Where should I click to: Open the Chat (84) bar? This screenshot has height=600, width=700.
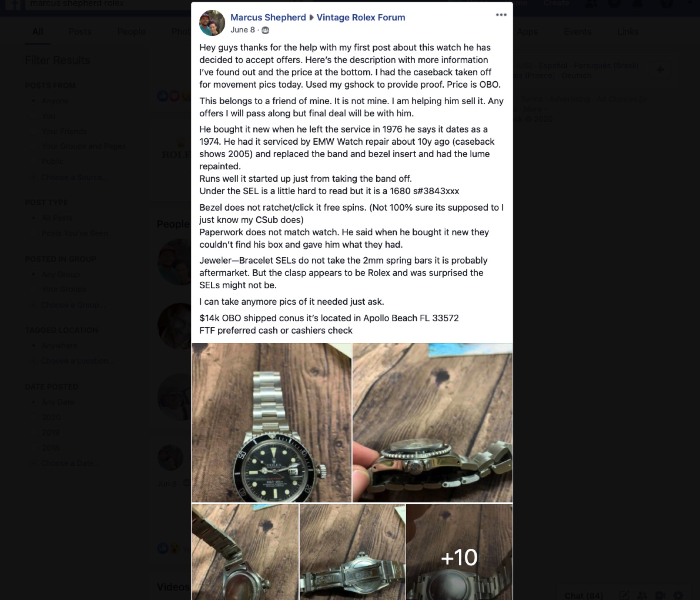coord(583,595)
